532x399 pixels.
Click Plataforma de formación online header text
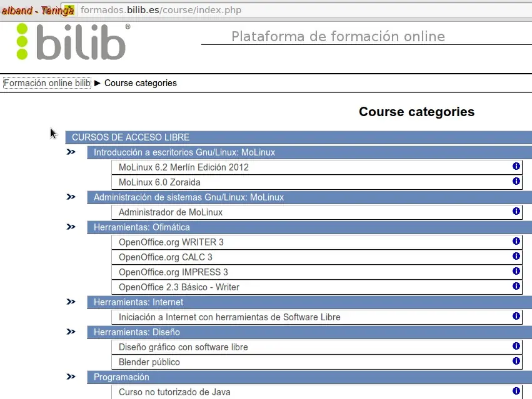click(x=338, y=36)
